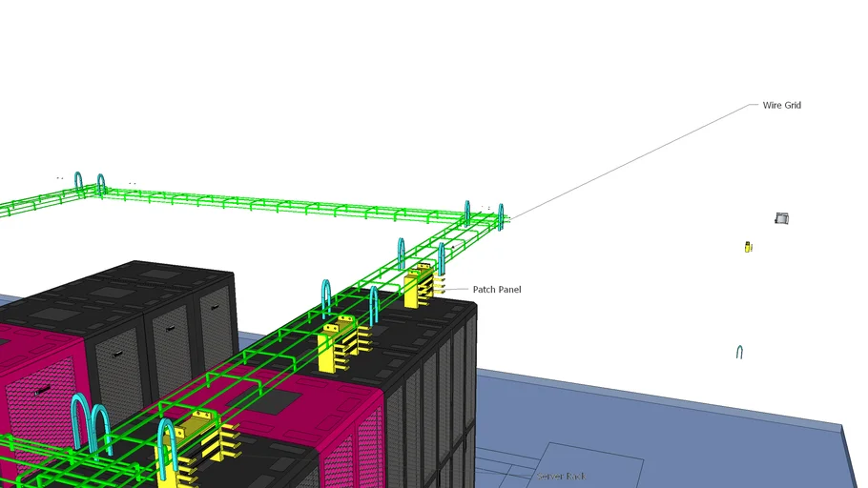
Task: Select the long green wire tray back span
Action: tap(286, 204)
